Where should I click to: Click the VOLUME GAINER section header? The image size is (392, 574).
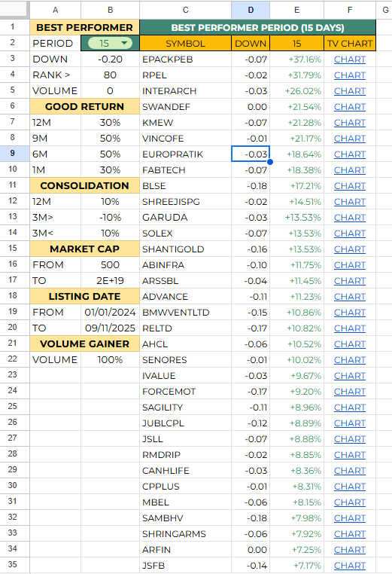pyautogui.click(x=84, y=343)
